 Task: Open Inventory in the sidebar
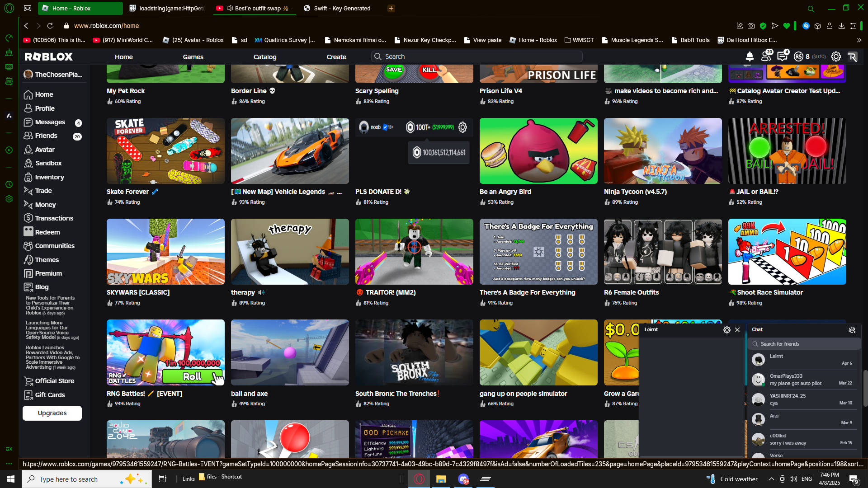click(49, 177)
